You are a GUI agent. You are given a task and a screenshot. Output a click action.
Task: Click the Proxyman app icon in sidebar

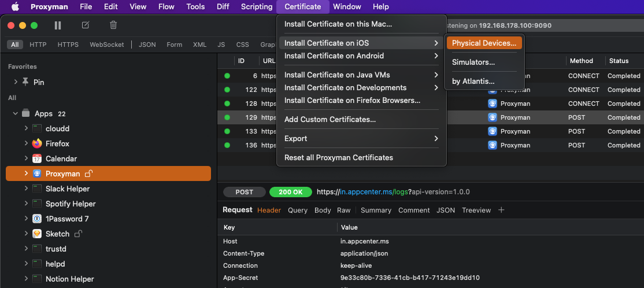37,174
